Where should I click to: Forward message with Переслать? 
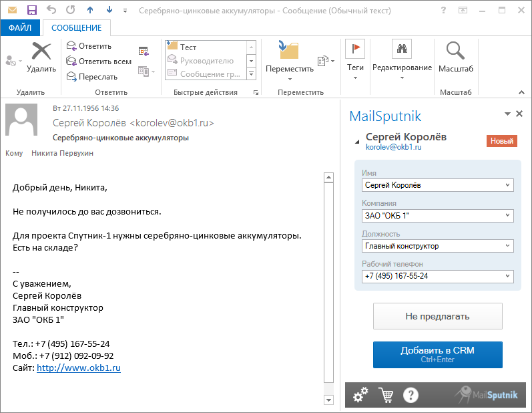(92, 77)
